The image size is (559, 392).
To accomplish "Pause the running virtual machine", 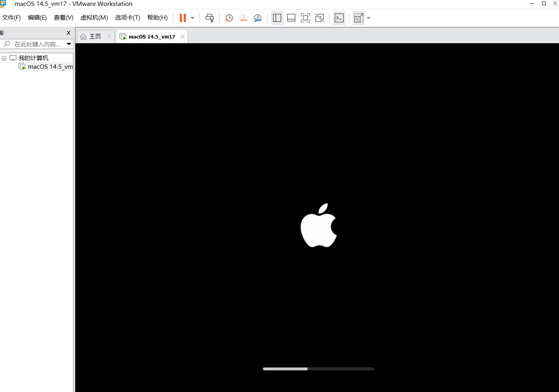I will tap(183, 18).
